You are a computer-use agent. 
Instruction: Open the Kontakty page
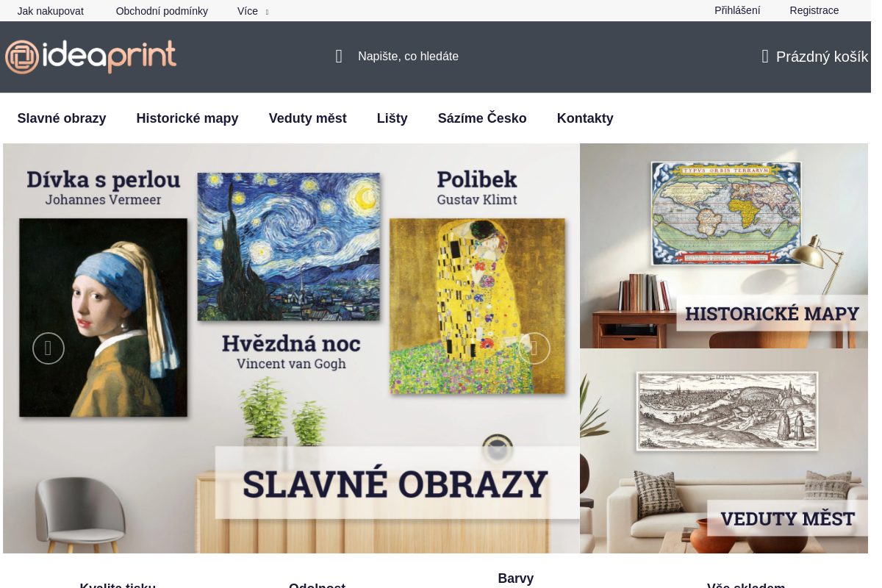pyautogui.click(x=585, y=118)
